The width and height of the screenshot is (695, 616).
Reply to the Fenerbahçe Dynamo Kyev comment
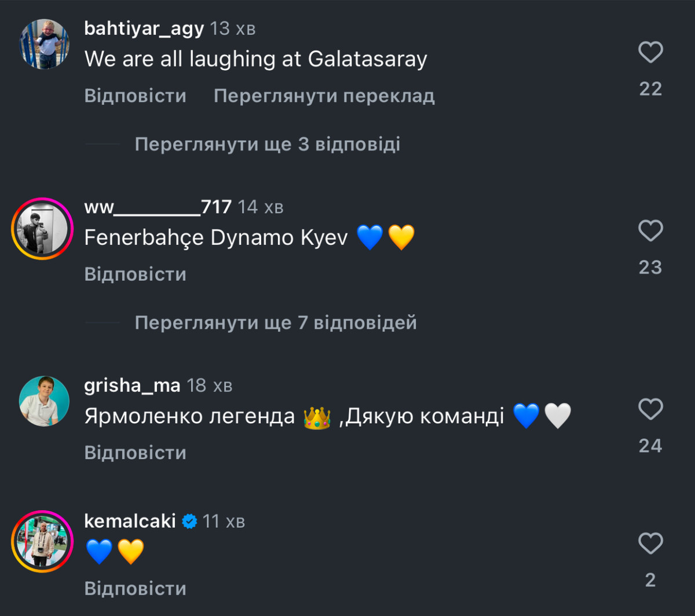pyautogui.click(x=136, y=274)
